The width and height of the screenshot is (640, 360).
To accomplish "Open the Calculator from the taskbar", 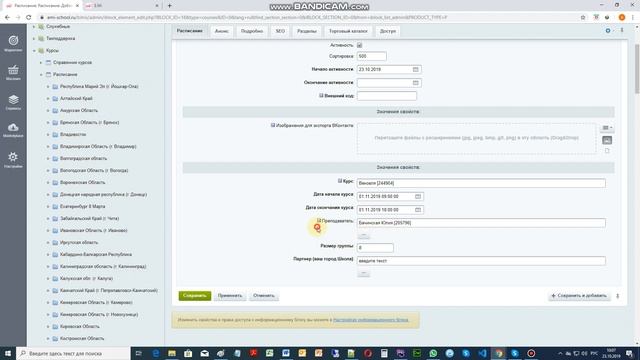I will pyautogui.click(x=384, y=353).
